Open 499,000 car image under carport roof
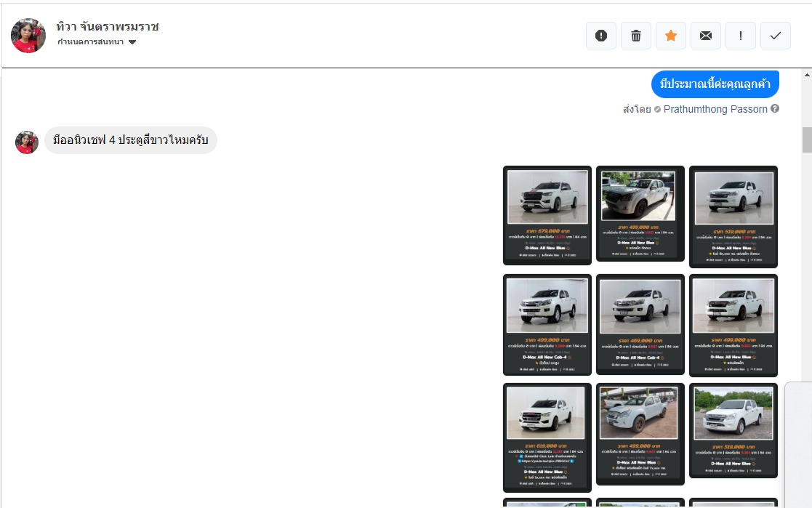The width and height of the screenshot is (812, 508). coord(640,434)
